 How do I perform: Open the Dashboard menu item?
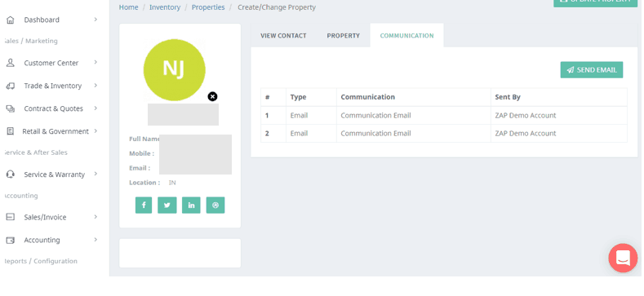(x=42, y=20)
